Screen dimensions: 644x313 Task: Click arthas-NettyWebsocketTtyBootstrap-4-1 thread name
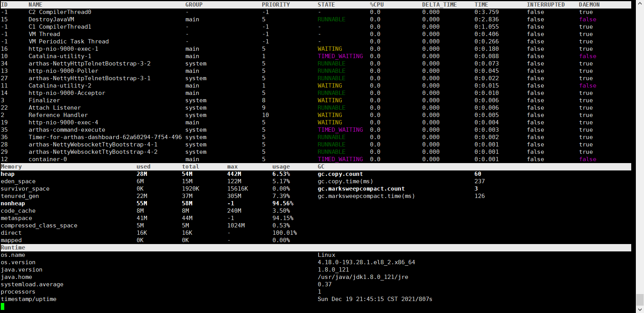93,144
